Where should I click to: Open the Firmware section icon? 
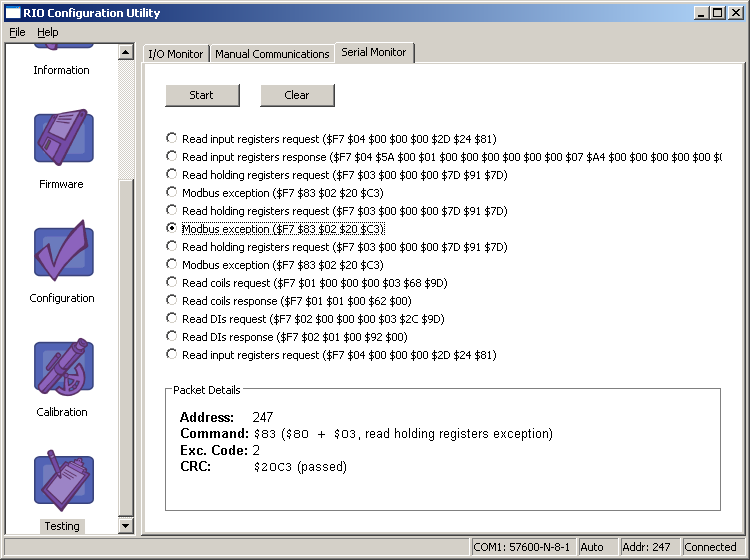pyautogui.click(x=63, y=138)
